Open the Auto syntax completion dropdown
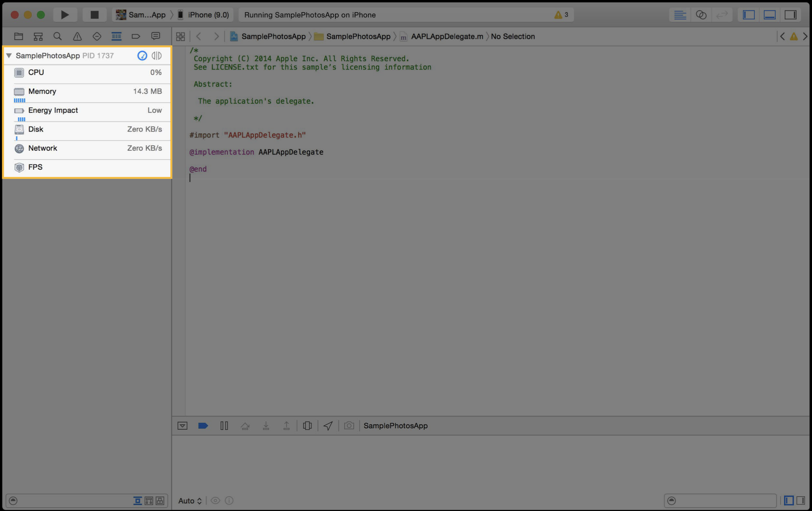Screen dimensions: 812x511 pyautogui.click(x=190, y=500)
